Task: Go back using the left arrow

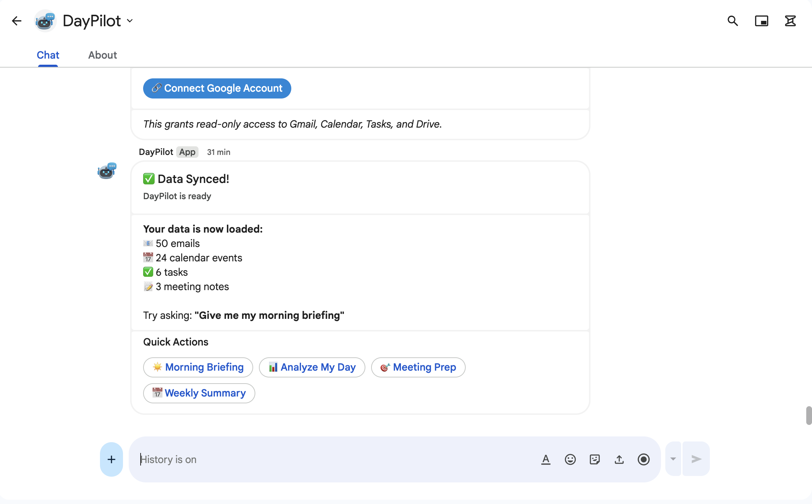Action: point(17,21)
